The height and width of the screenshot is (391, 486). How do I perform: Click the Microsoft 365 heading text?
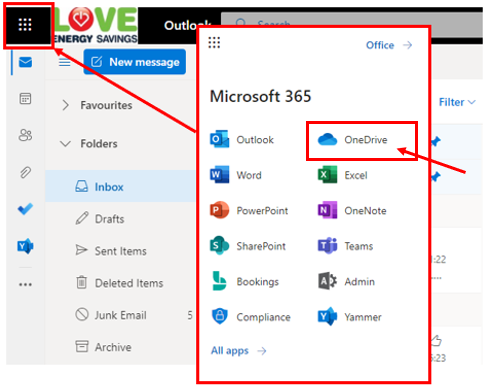point(260,96)
